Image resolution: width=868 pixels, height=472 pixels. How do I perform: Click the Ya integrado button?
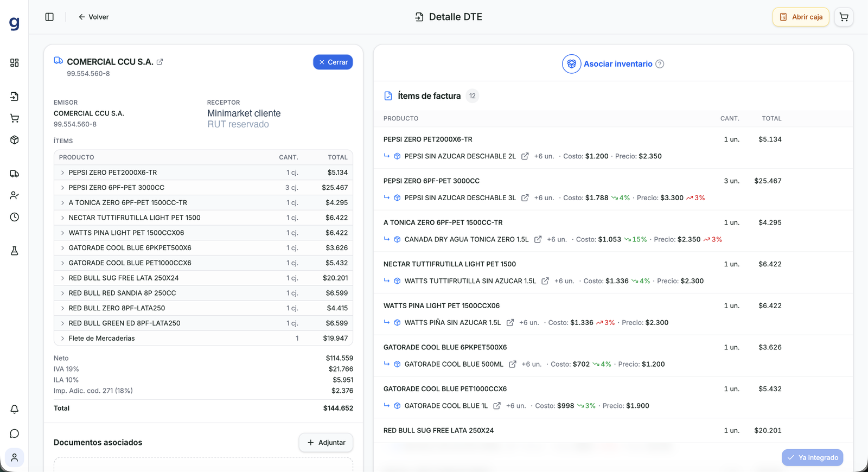point(812,457)
